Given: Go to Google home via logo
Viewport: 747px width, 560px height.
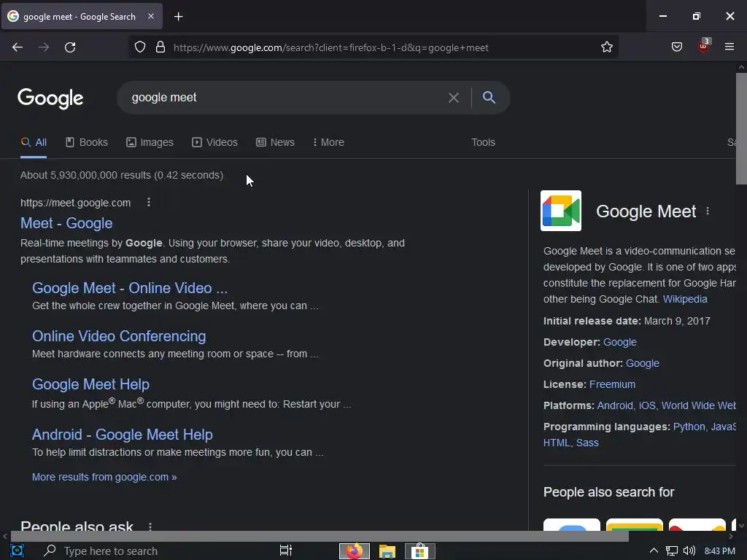Looking at the screenshot, I should pos(50,98).
